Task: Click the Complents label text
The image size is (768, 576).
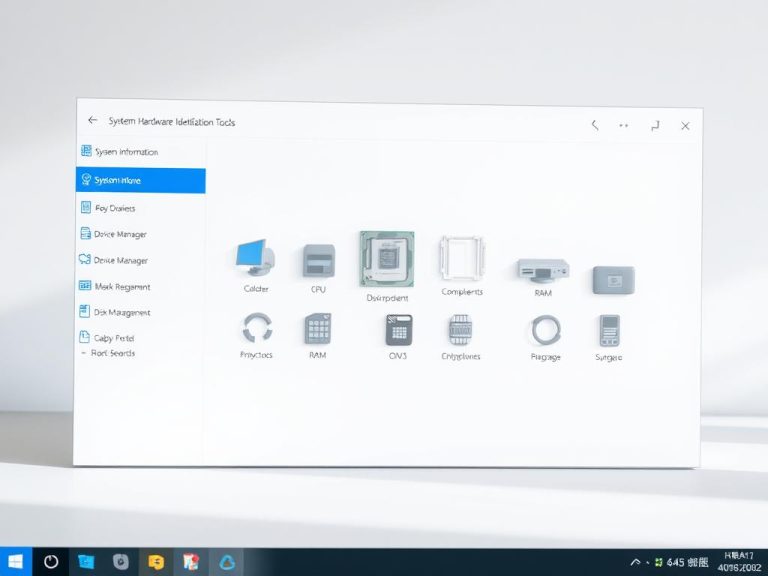Action: pyautogui.click(x=462, y=291)
